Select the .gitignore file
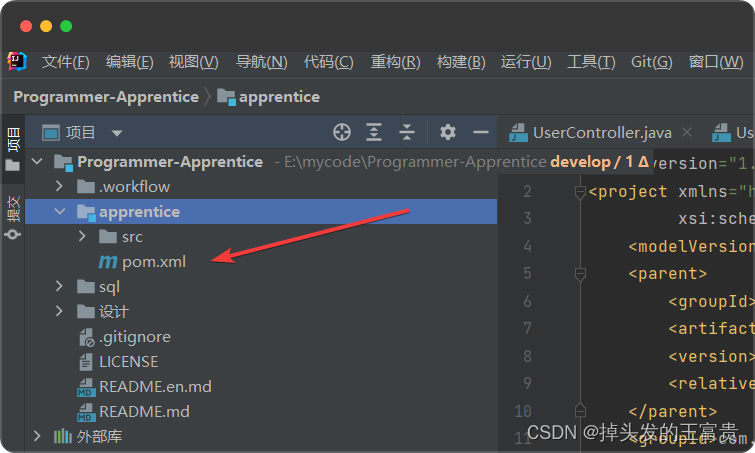 [x=261, y=337]
